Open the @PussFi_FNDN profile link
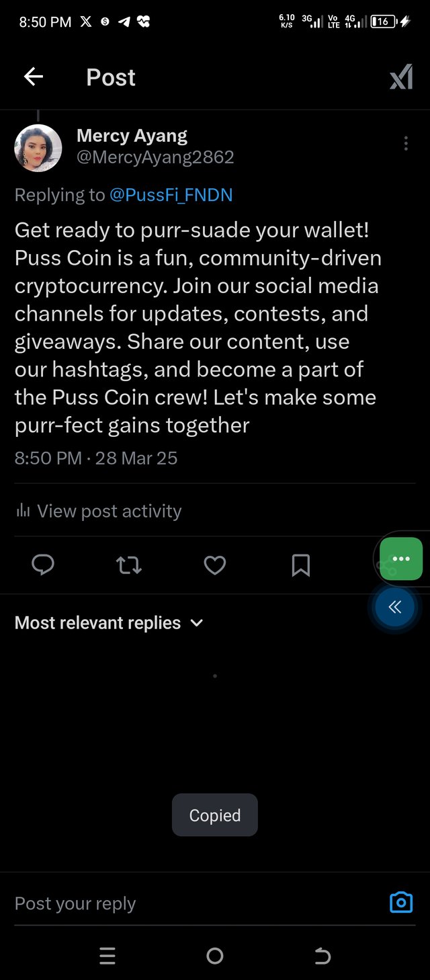This screenshot has height=980, width=430. pyautogui.click(x=171, y=195)
